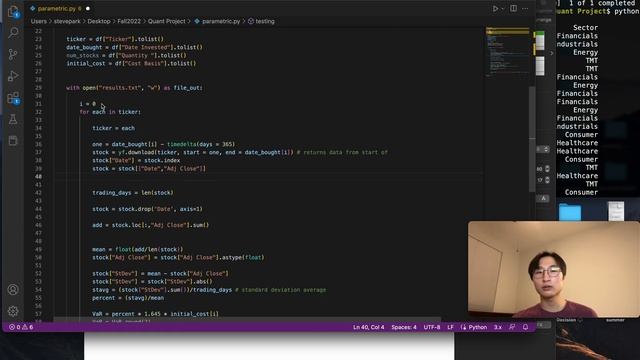The height and width of the screenshot is (360, 640).
Task: Click the unsaved dot on parametric.py tab
Action: click(x=88, y=9)
